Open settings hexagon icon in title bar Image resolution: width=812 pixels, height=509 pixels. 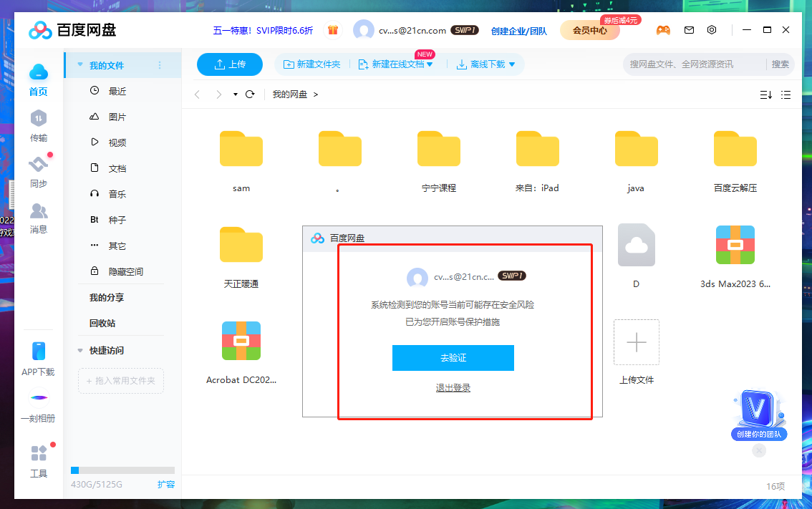pyautogui.click(x=712, y=30)
